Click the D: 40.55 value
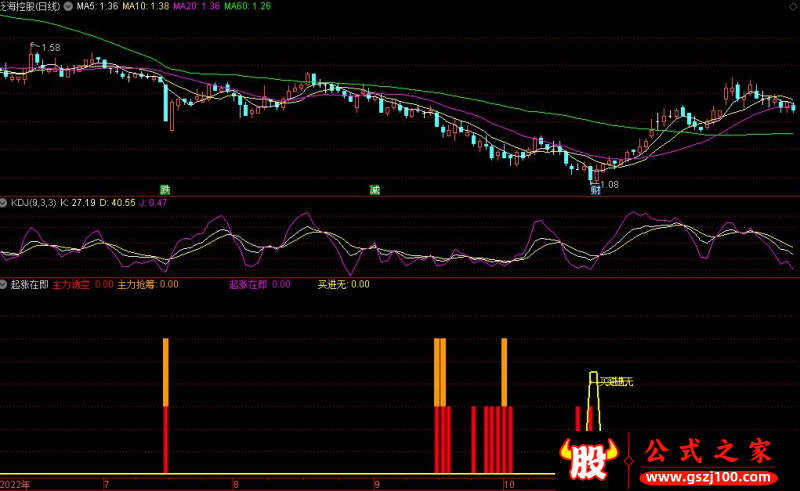 (117, 203)
